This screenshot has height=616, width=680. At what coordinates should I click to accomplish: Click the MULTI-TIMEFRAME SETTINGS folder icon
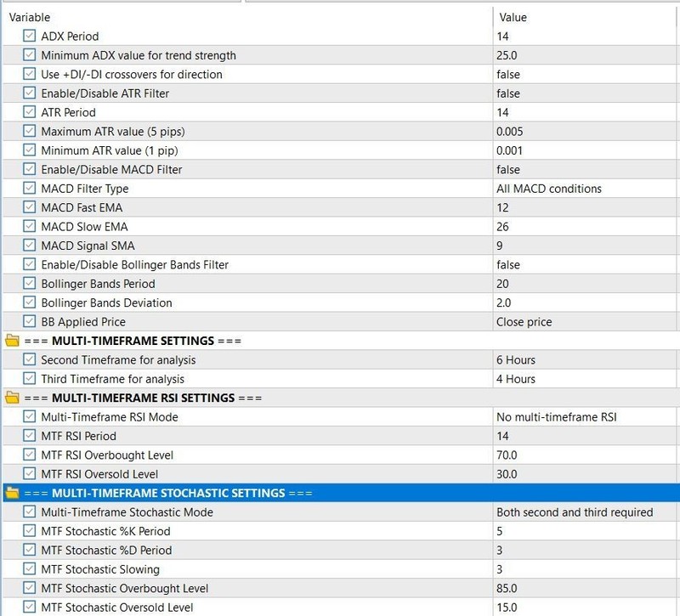tap(12, 341)
